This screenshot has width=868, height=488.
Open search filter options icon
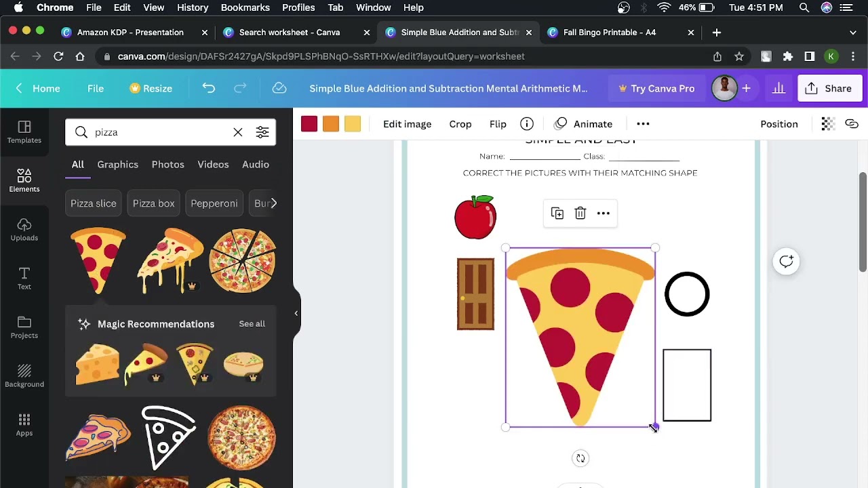262,132
